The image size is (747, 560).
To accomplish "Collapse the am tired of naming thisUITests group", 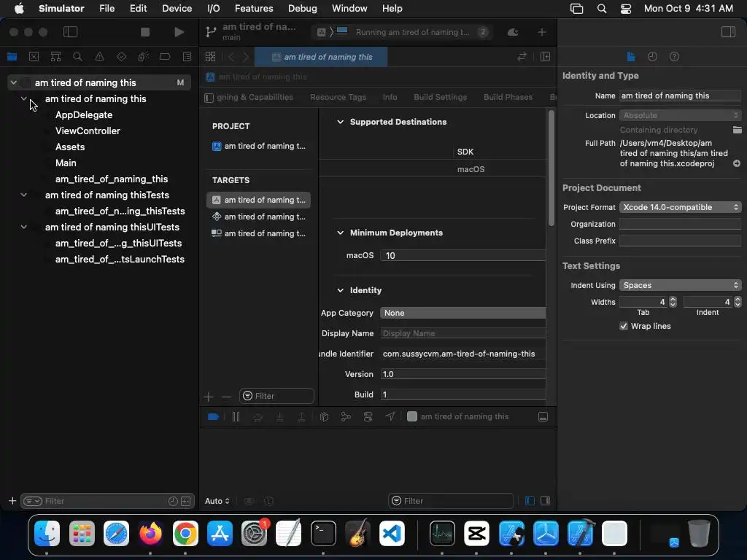I will pos(24,227).
